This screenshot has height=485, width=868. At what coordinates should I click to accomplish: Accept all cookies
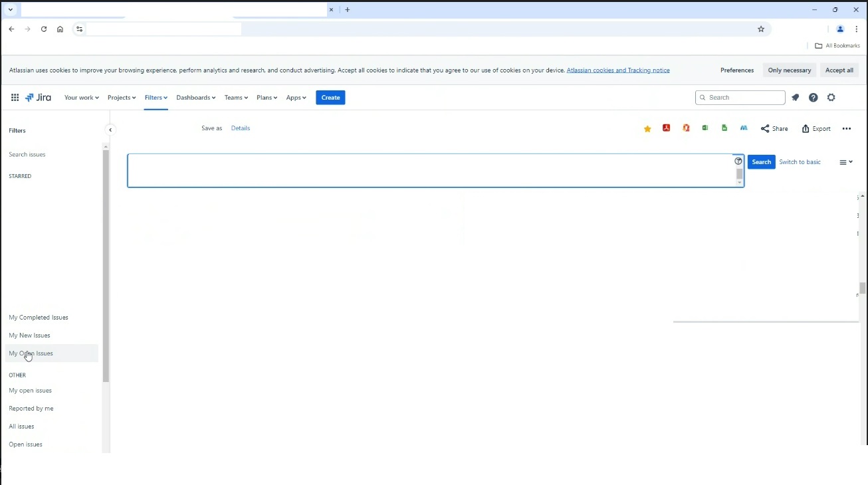click(839, 70)
